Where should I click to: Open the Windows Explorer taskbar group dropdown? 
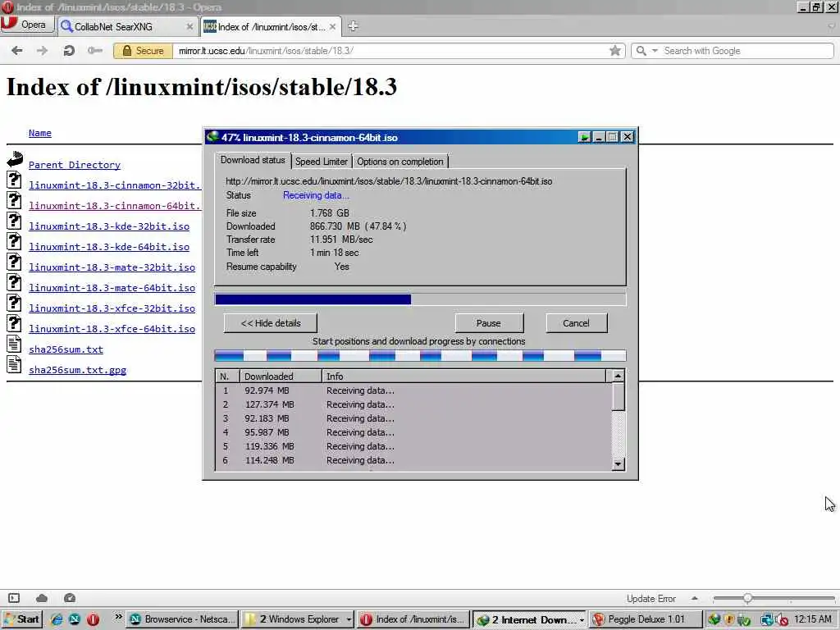349,619
